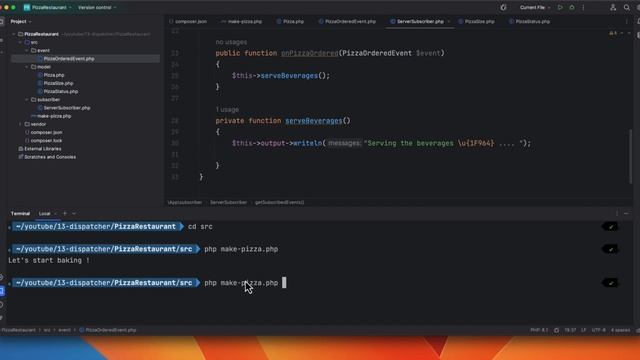Open the Version control dropdown
This screenshot has height=360, width=640.
pyautogui.click(x=97, y=7)
